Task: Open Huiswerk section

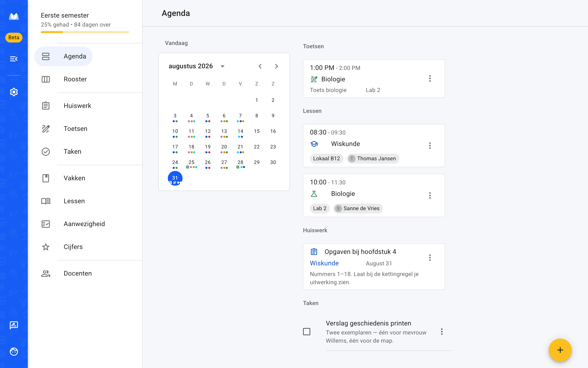Action: [x=77, y=106]
